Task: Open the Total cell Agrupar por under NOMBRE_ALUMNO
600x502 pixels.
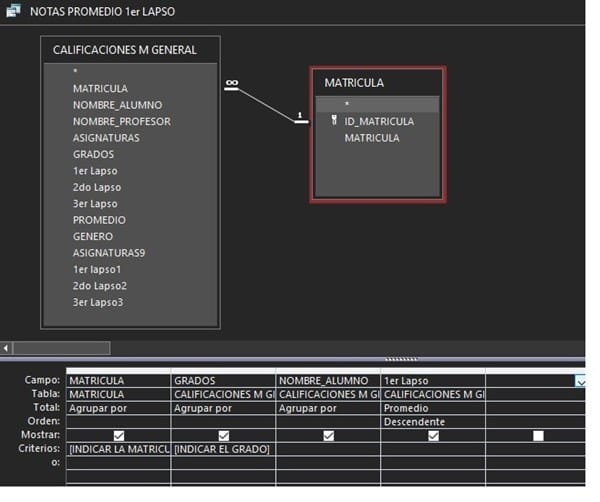Action: (x=328, y=408)
